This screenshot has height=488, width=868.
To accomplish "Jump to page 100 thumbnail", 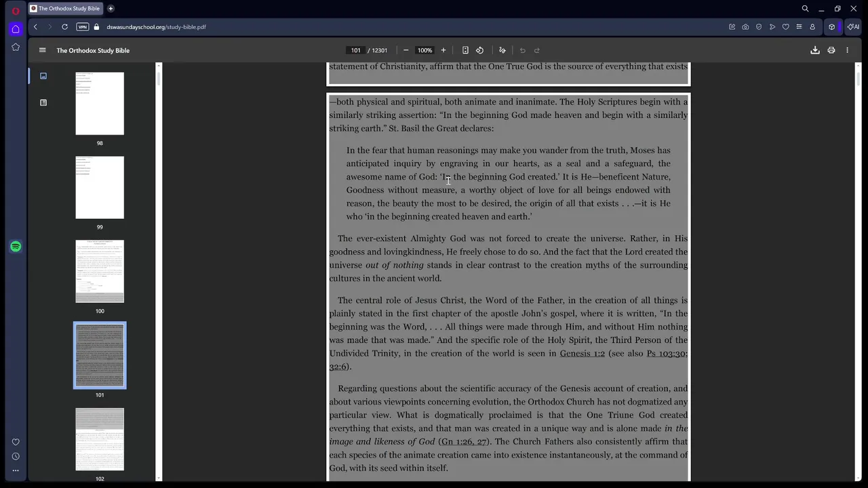I will [x=100, y=271].
